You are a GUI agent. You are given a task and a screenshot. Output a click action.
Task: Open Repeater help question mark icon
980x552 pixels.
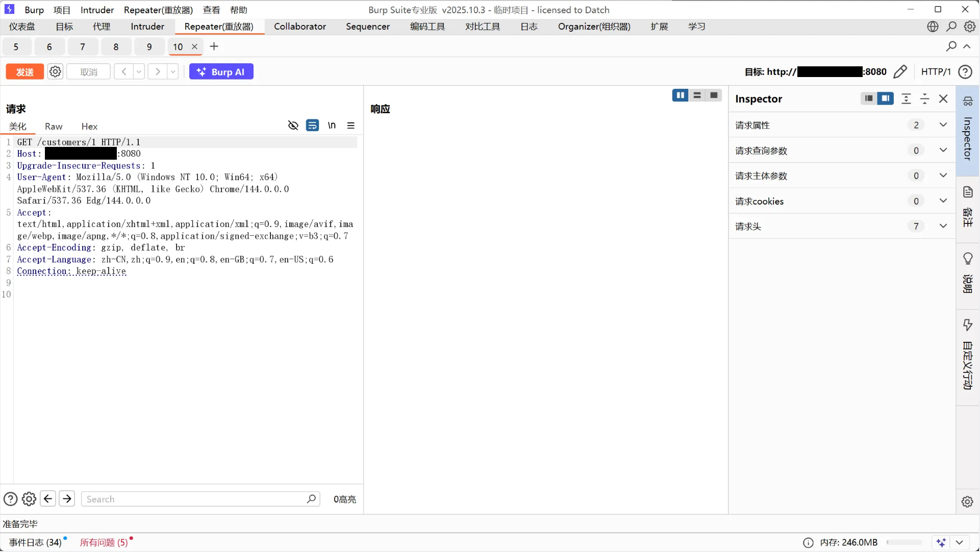tap(965, 72)
